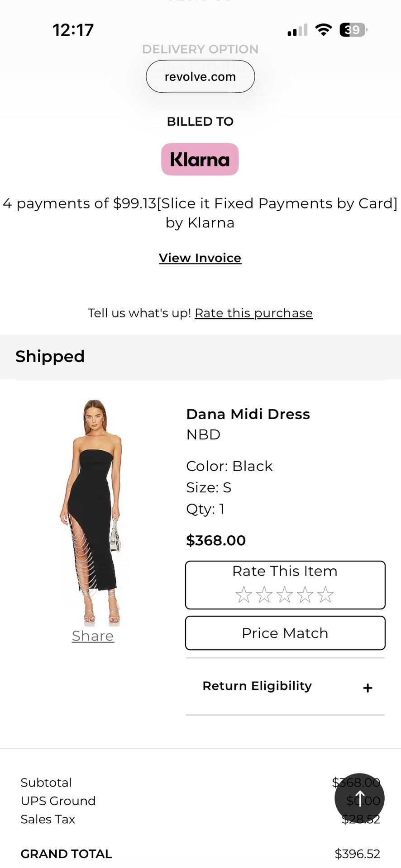This screenshot has height=868, width=401.
Task: Rate the dress two stars
Action: (264, 594)
